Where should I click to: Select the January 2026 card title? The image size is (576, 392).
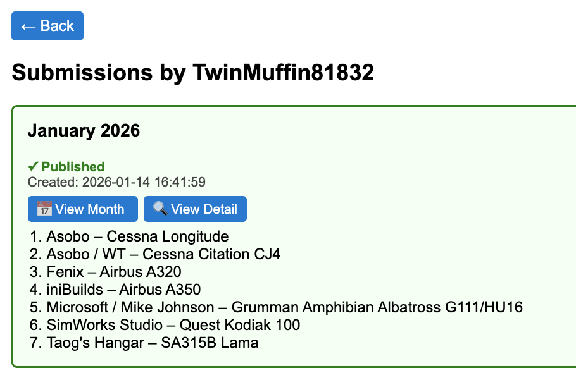coord(84,131)
